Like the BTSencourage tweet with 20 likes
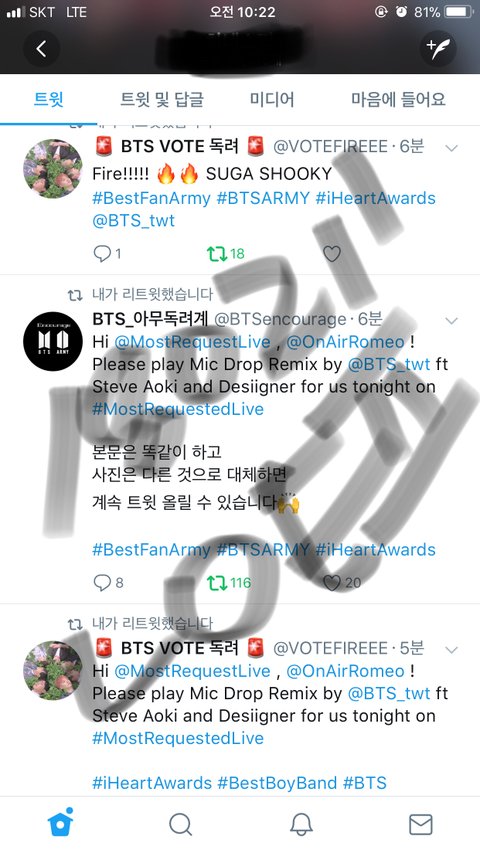This screenshot has height=853, width=480. coord(332,583)
